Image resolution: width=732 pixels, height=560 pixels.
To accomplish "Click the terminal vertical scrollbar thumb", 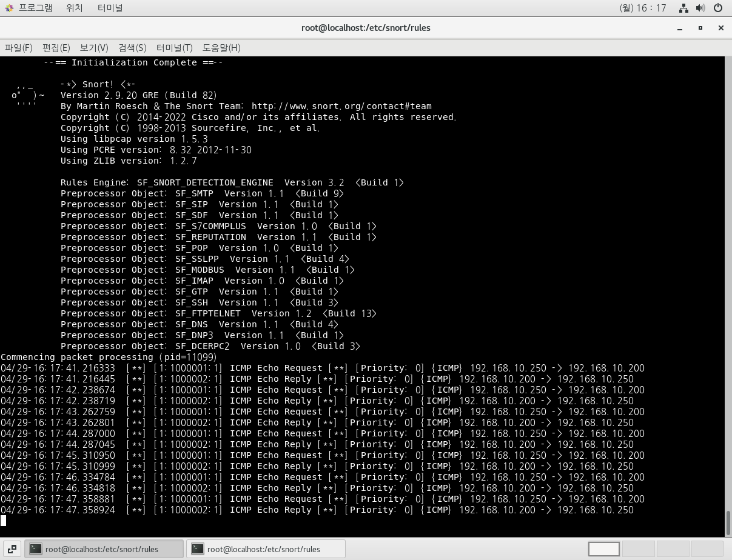I will click(x=728, y=522).
